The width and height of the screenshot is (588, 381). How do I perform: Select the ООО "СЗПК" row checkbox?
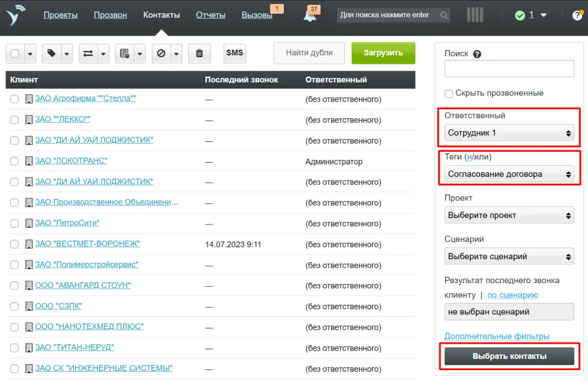click(14, 307)
